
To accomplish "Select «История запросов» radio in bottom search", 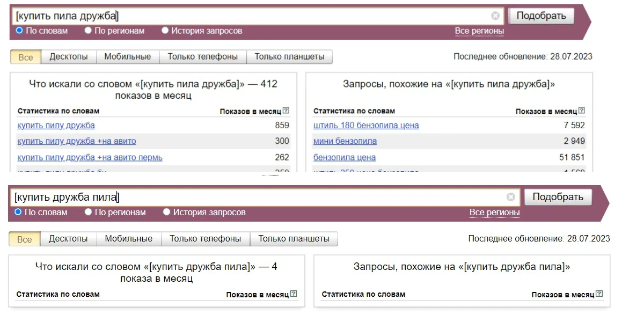I will coord(166,212).
